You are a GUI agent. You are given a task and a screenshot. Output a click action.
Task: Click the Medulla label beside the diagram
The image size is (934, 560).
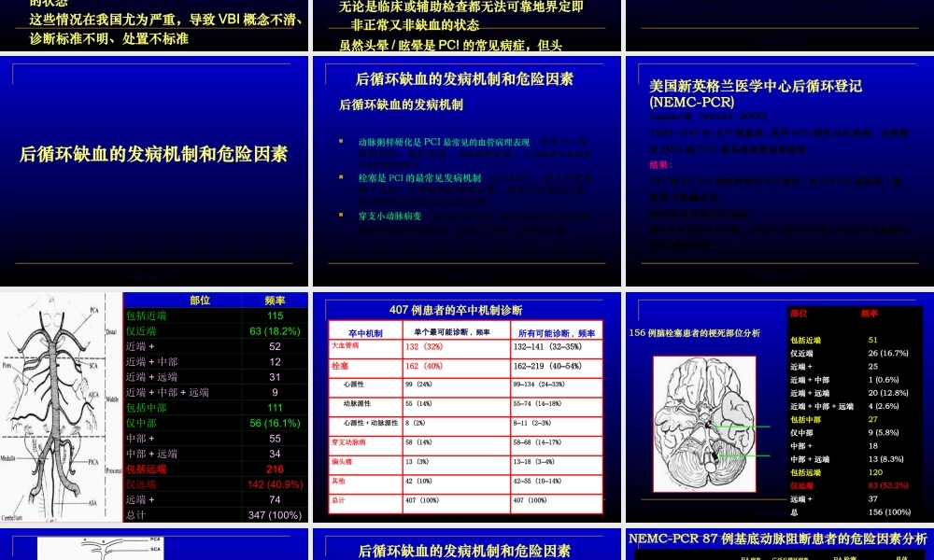(8, 457)
